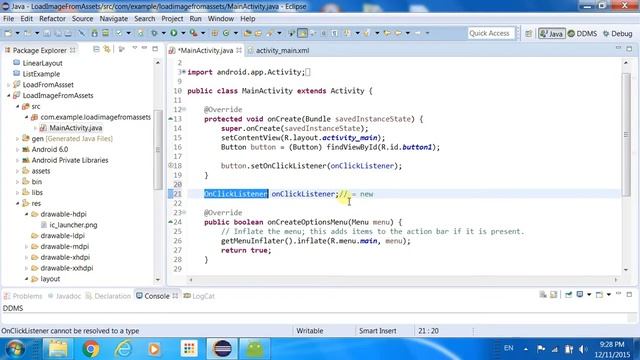Collapse the fold marker at line 23
Screen dimensions: 640x360
184,213
